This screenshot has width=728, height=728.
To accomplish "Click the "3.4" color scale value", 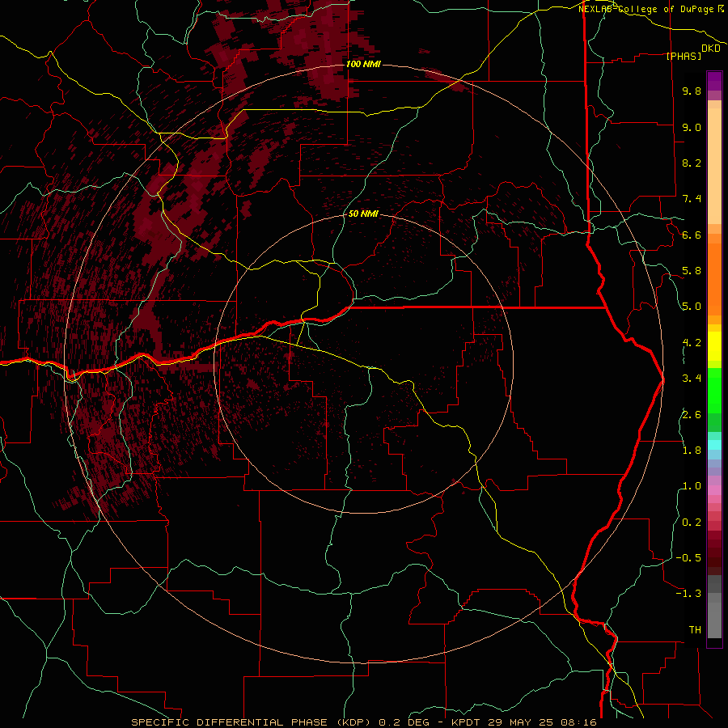I will pyautogui.click(x=692, y=379).
